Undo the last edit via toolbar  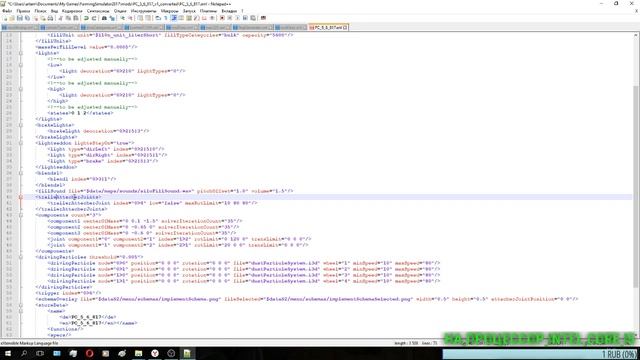86,18
